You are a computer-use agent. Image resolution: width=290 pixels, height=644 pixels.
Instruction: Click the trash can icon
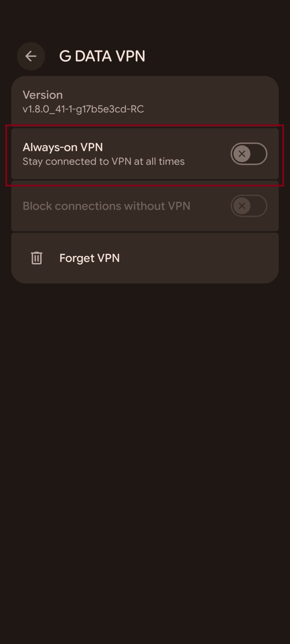37,258
